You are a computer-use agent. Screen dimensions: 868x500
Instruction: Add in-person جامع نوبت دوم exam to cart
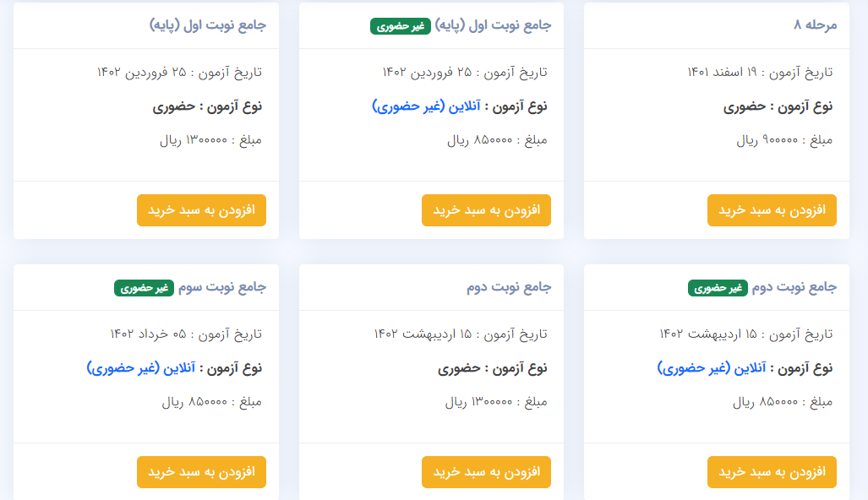click(x=486, y=472)
